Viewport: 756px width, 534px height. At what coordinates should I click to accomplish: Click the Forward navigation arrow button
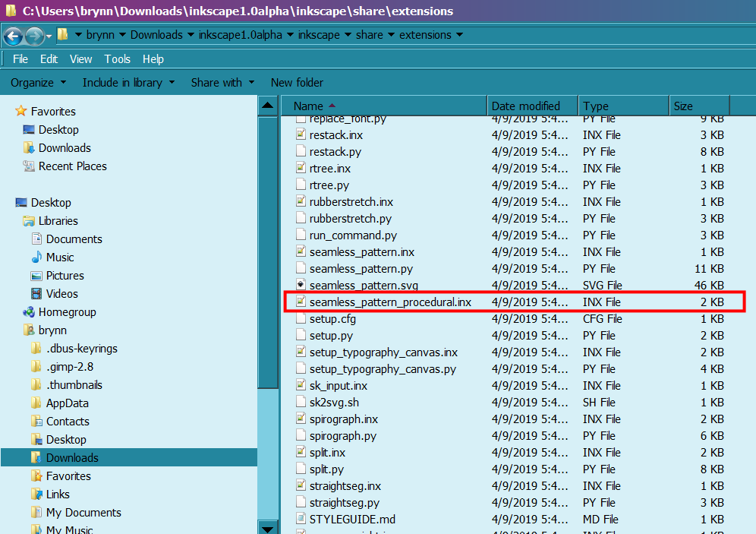click(x=34, y=36)
